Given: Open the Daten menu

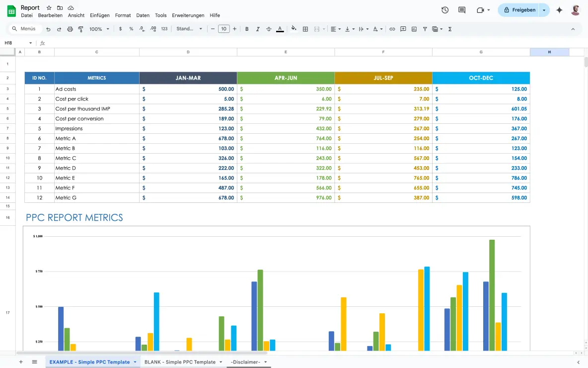Looking at the screenshot, I should pyautogui.click(x=143, y=15).
